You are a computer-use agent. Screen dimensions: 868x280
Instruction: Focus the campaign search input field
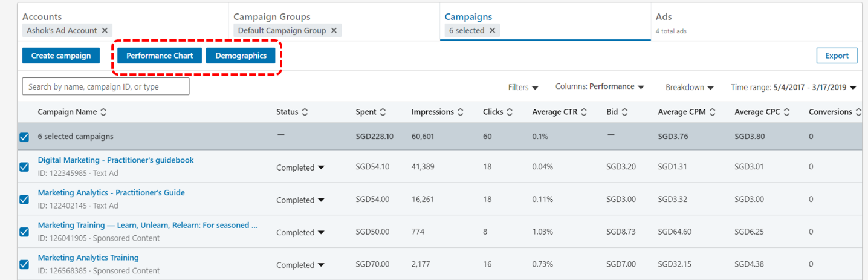click(106, 86)
